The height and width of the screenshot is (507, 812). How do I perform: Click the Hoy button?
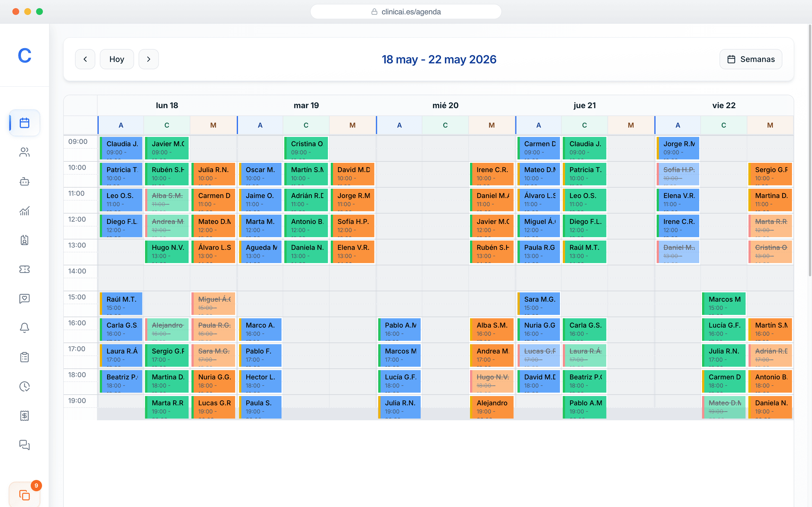117,59
